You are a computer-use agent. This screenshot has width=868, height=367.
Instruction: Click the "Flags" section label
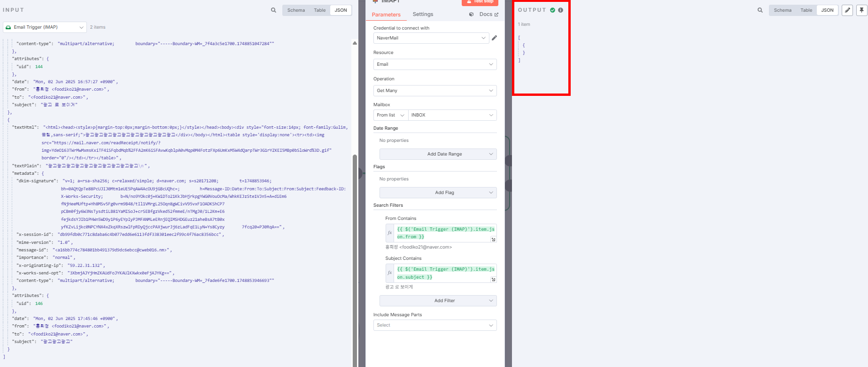point(379,167)
